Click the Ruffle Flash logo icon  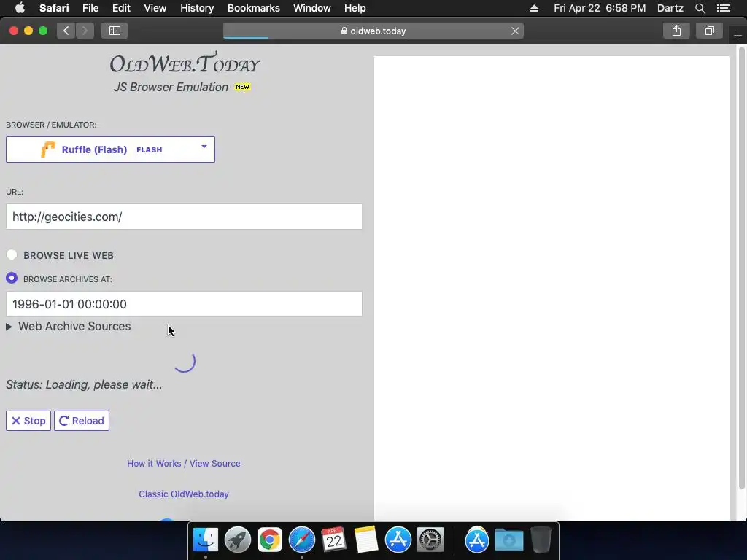48,149
